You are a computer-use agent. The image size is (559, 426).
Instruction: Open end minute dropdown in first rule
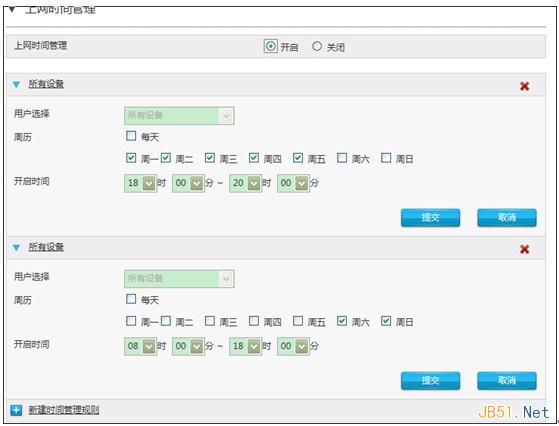click(293, 183)
